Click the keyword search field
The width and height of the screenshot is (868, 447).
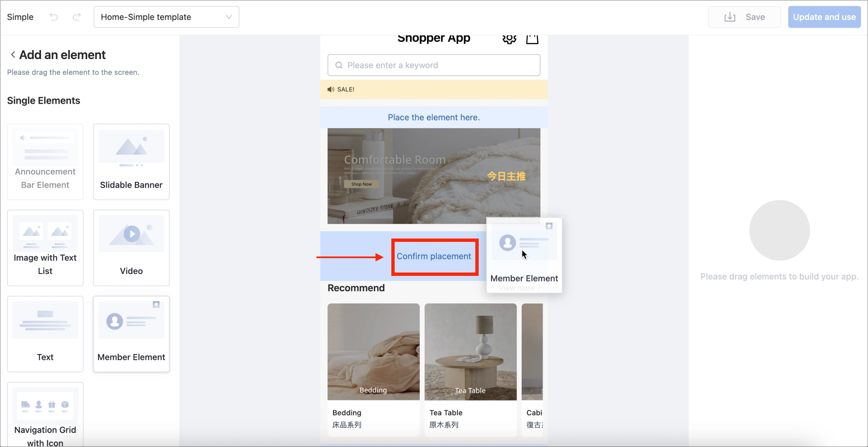(434, 65)
